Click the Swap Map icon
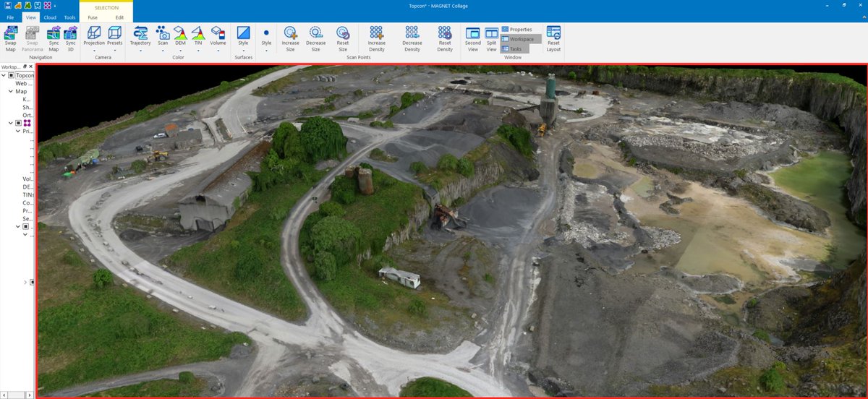 pyautogui.click(x=11, y=33)
